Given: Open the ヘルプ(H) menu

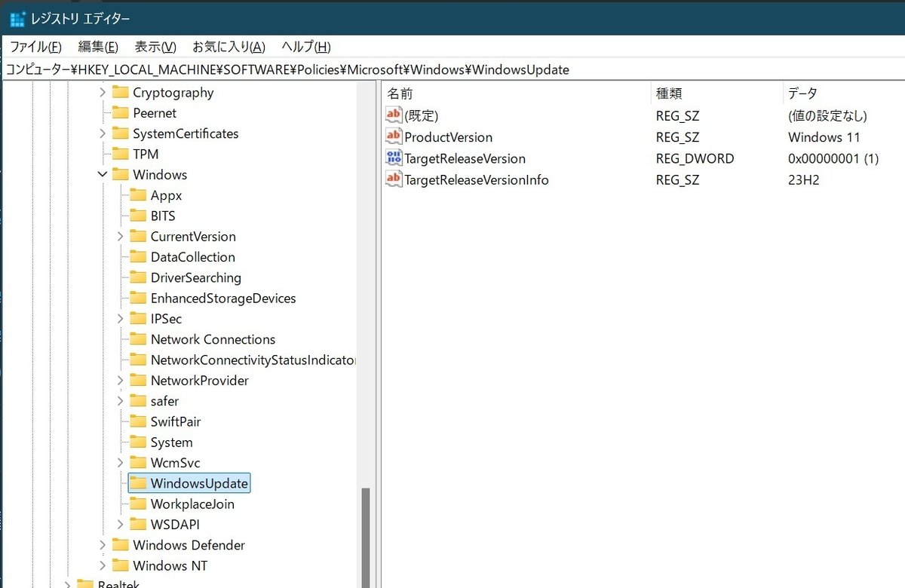Looking at the screenshot, I should point(305,47).
